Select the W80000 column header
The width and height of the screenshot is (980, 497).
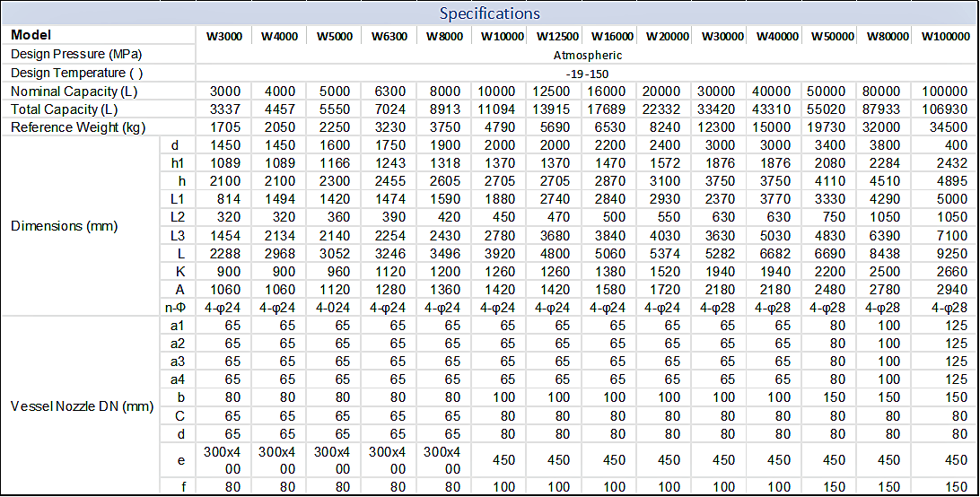(x=888, y=36)
